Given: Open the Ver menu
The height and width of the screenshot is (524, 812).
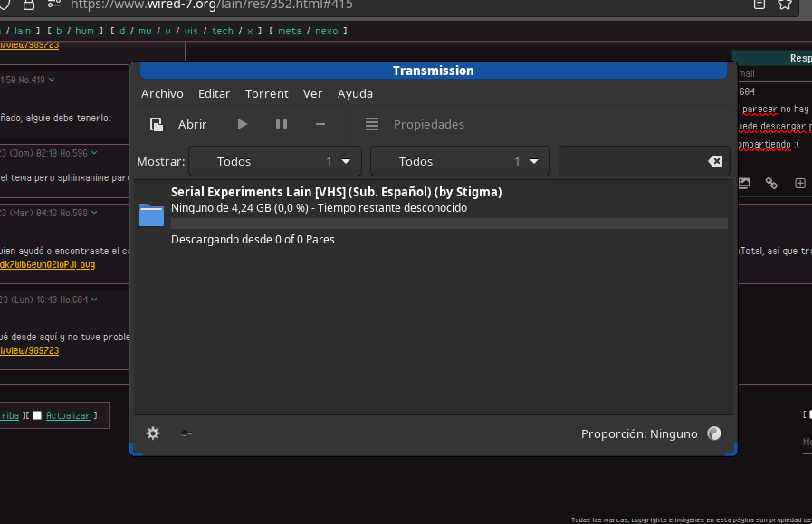Looking at the screenshot, I should [312, 94].
